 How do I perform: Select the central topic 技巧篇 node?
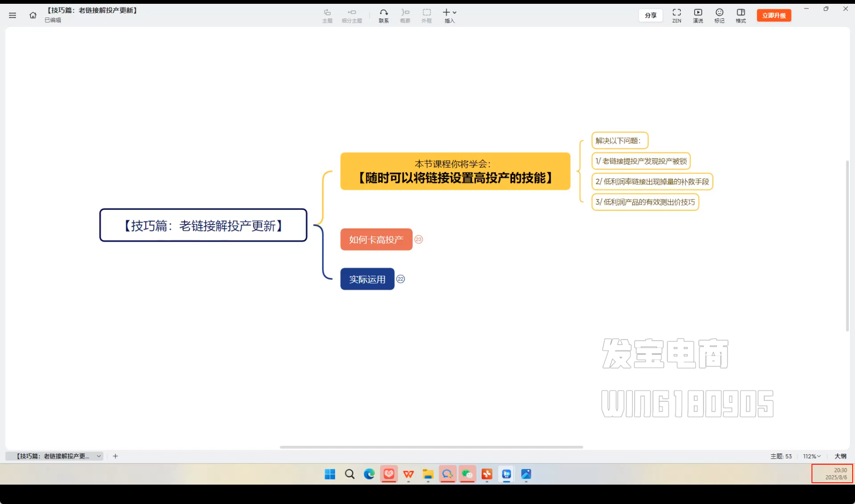point(203,226)
